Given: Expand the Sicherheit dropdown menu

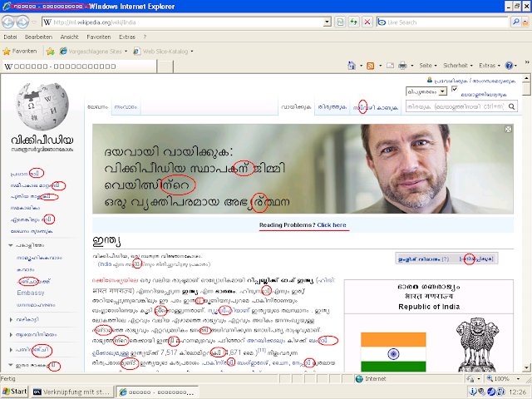Looking at the screenshot, I should click(458, 66).
